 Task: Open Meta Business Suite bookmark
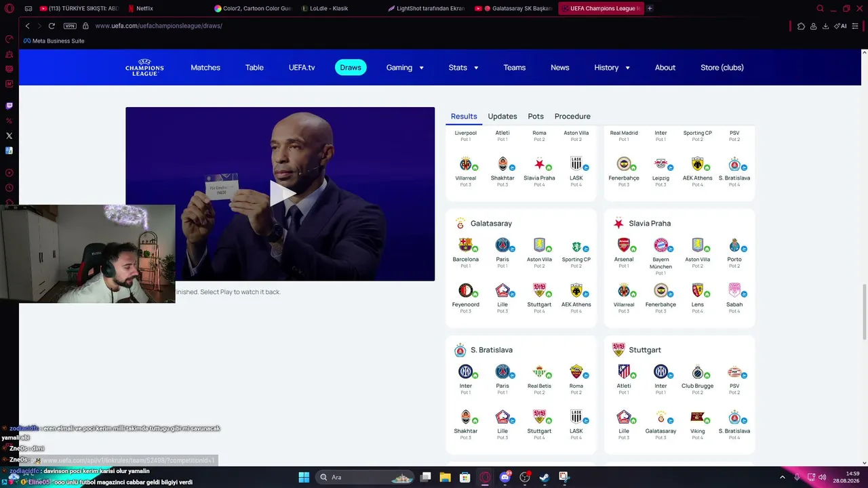[x=54, y=41]
